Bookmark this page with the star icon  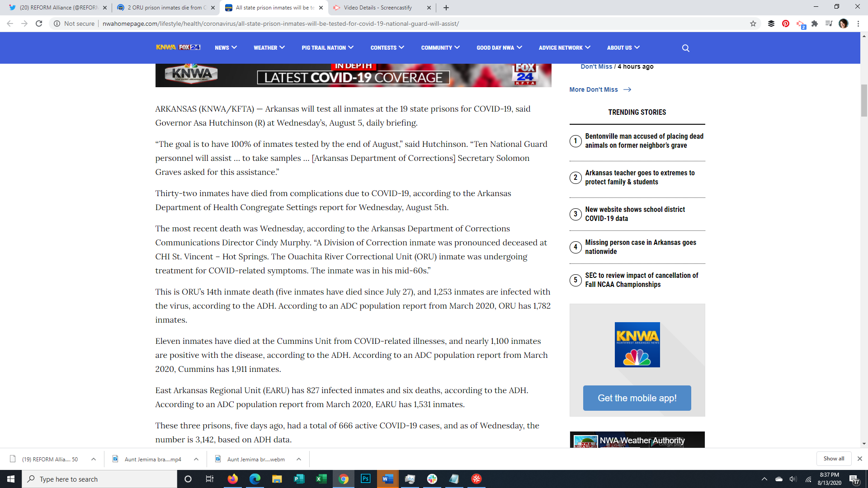pyautogui.click(x=753, y=23)
